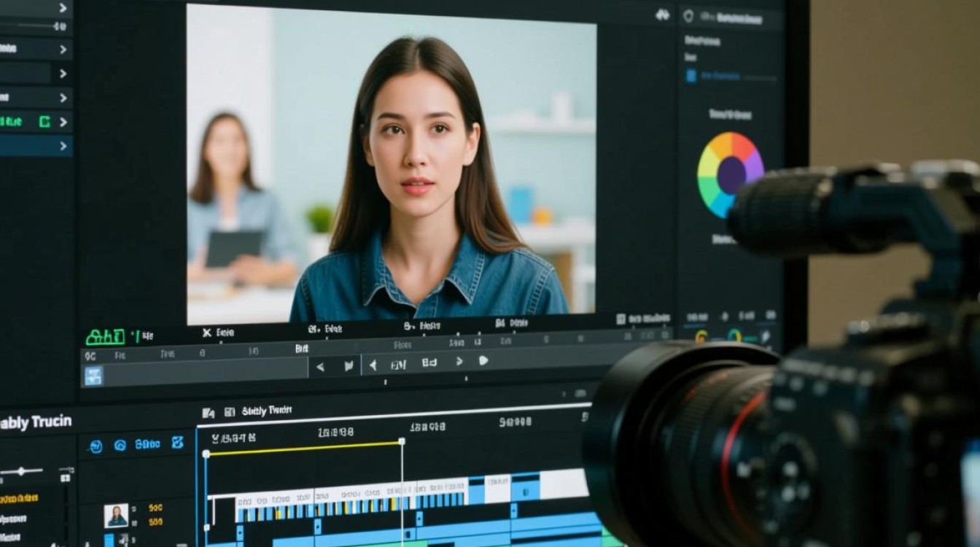Screen dimensions: 980x547
Task: Select the wide white clip ending the striped track
Action: 563,484
